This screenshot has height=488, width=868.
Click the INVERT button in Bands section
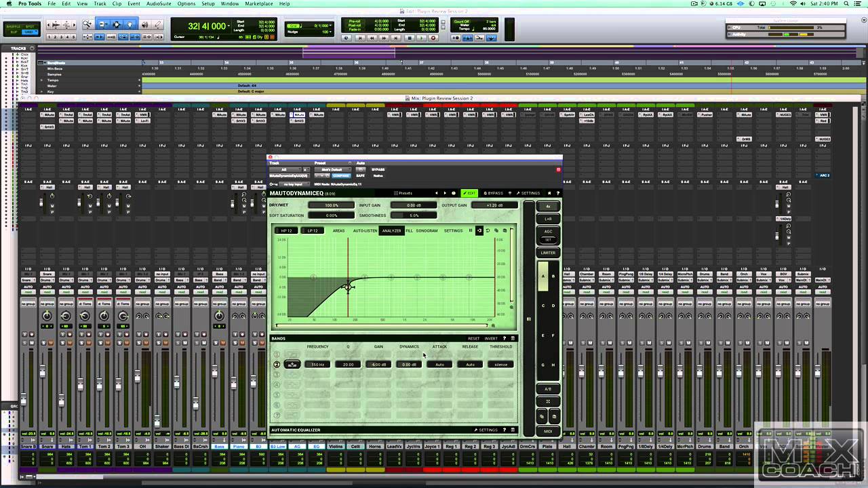pos(491,338)
